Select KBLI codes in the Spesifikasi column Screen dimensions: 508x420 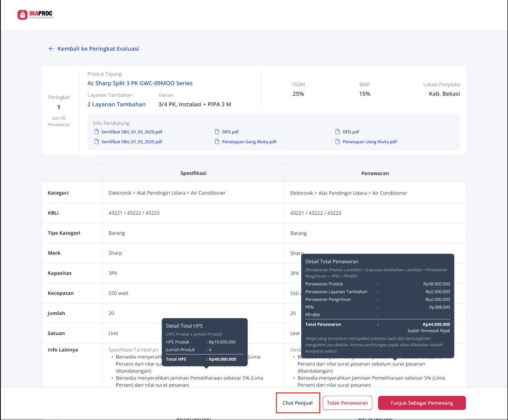pyautogui.click(x=134, y=213)
